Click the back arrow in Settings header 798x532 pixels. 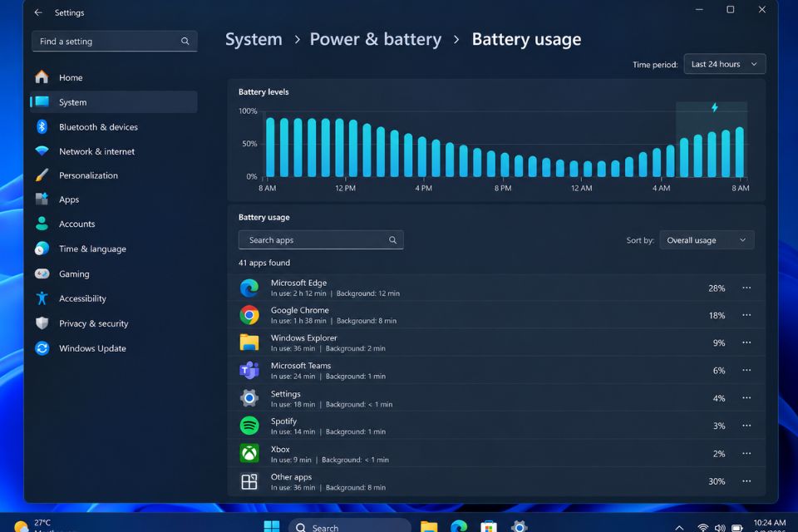pos(38,12)
